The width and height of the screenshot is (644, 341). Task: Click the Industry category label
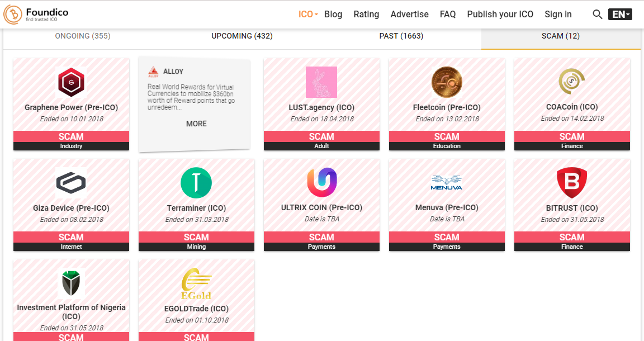71,146
